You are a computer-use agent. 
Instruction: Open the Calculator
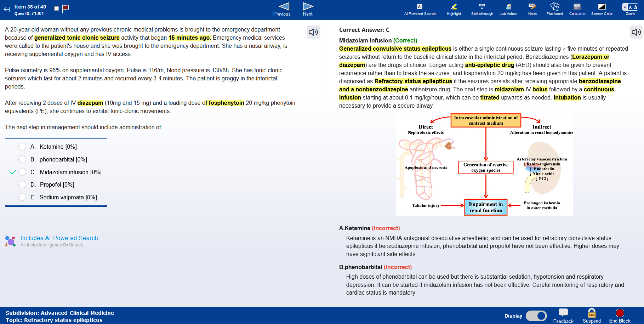(x=577, y=10)
